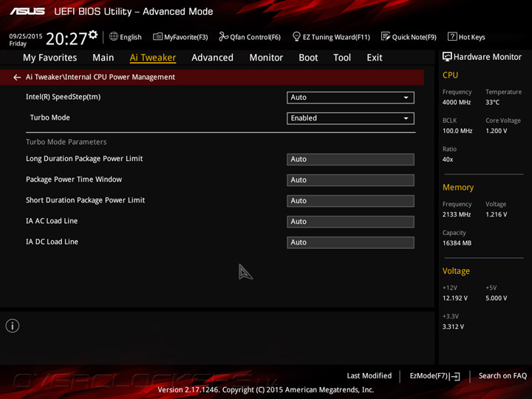Select the Ai Tweaker tab

[153, 58]
